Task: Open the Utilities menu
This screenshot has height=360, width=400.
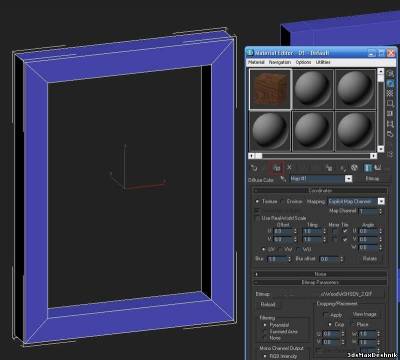Action: (323, 62)
